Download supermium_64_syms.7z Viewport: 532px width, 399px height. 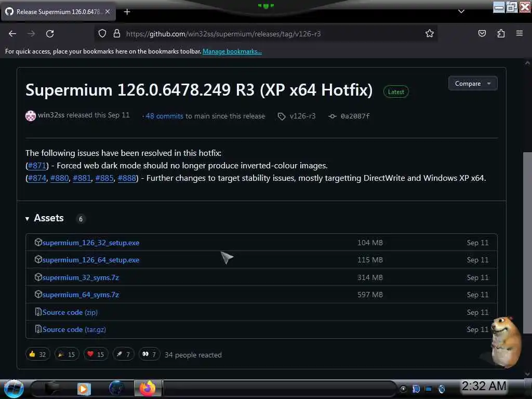(81, 295)
